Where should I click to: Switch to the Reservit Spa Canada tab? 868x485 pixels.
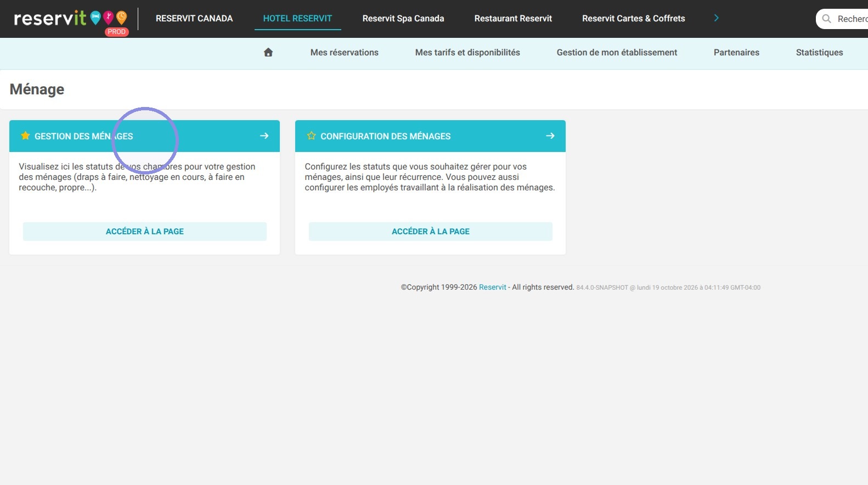click(403, 18)
